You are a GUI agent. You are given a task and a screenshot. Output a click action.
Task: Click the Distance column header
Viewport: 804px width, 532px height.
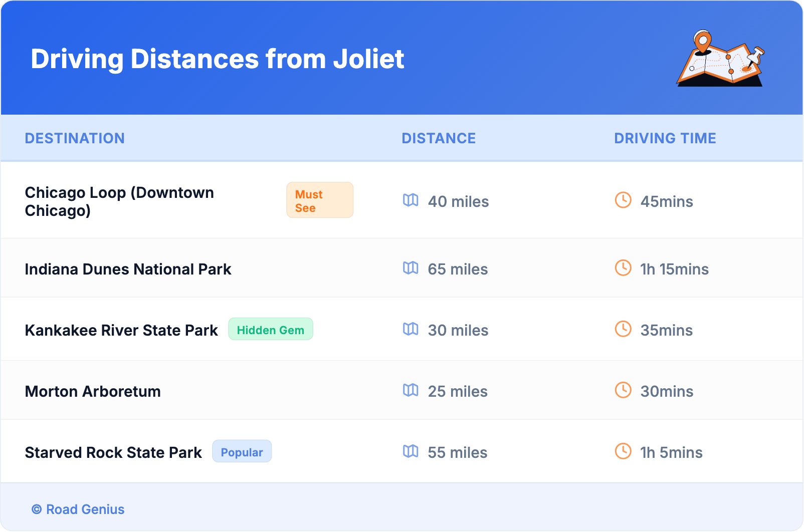pyautogui.click(x=439, y=138)
